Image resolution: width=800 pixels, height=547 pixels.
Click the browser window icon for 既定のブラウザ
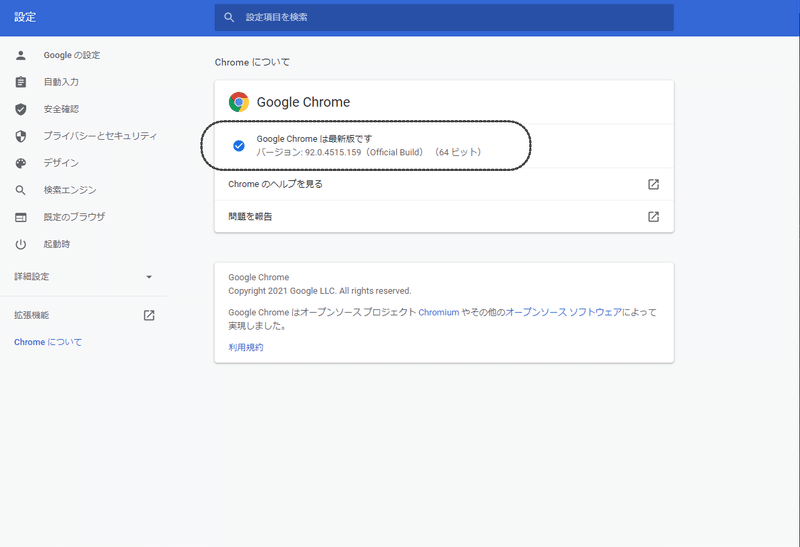pyautogui.click(x=20, y=217)
